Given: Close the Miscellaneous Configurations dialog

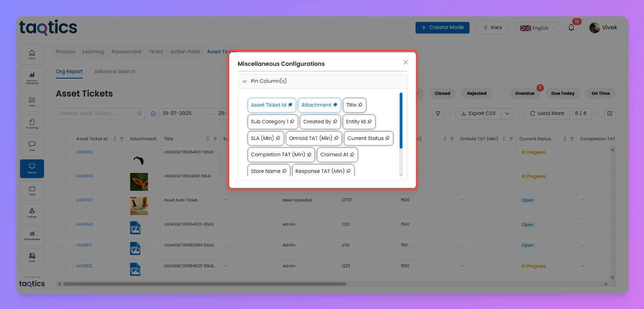Looking at the screenshot, I should [x=406, y=62].
